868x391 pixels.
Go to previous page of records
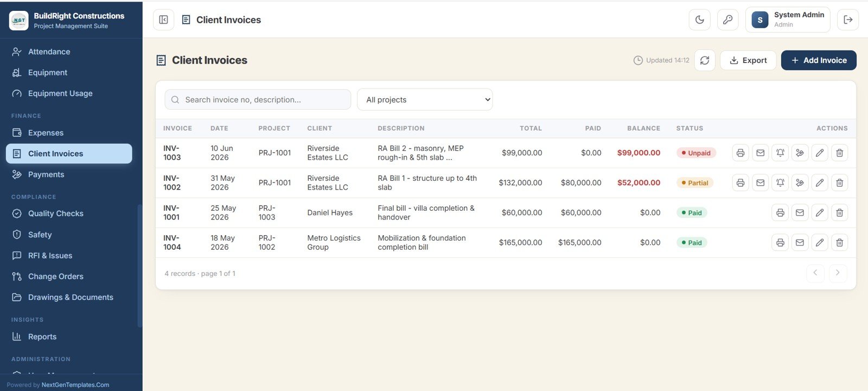point(815,273)
